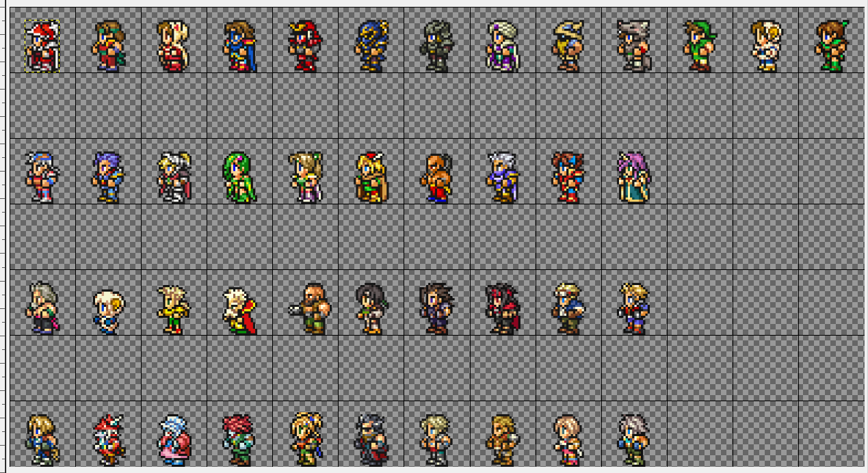Choose the bald orange-skinned monk sprite in blue pants
The image size is (868, 473).
[436, 178]
